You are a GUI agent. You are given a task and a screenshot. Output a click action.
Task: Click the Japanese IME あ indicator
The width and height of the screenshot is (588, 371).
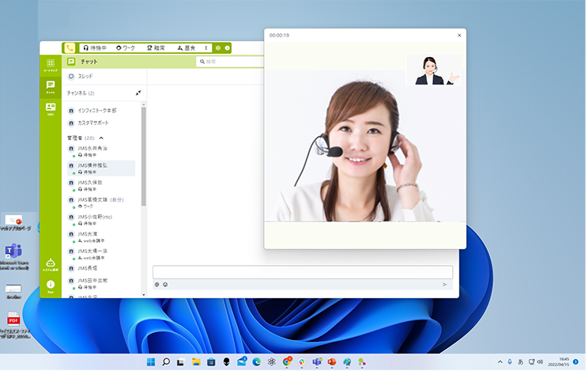521,362
